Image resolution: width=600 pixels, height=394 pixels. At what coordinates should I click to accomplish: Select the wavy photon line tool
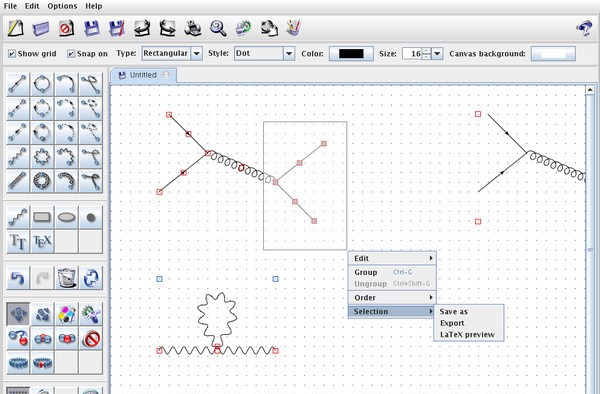tap(18, 156)
